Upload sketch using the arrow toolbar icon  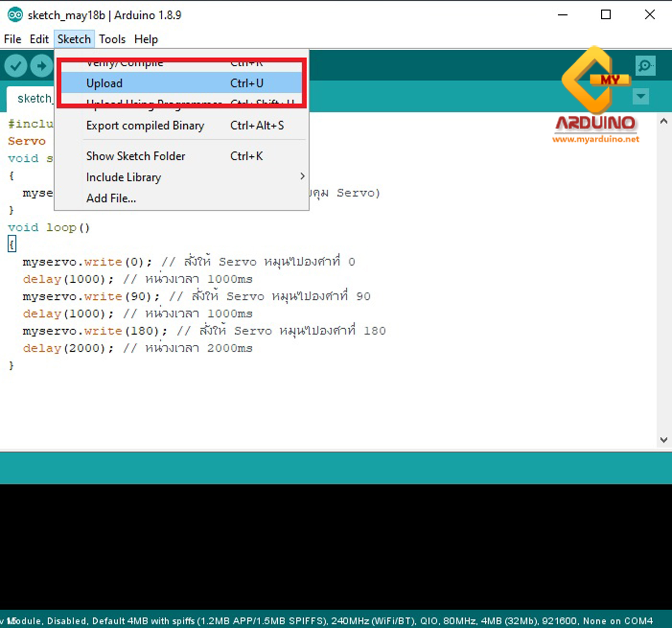click(42, 65)
